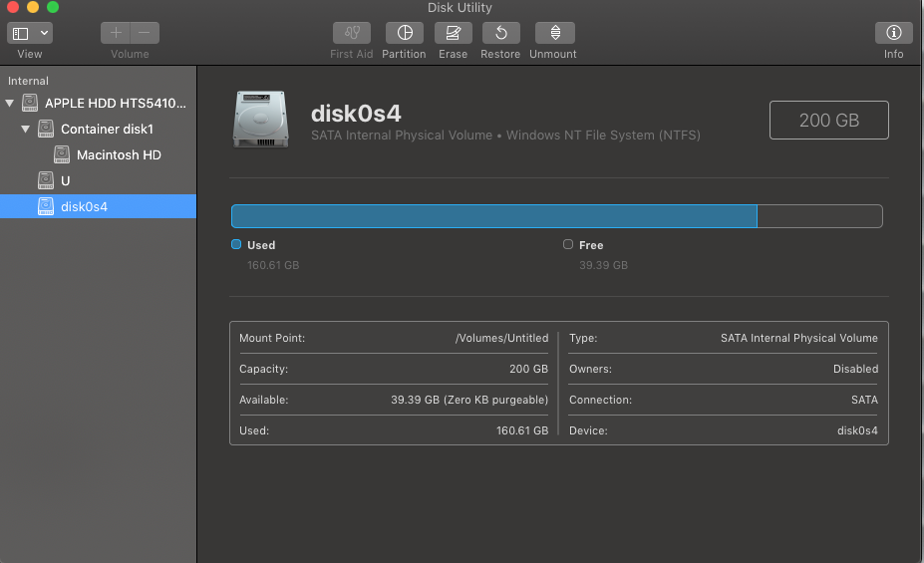The height and width of the screenshot is (563, 924).
Task: Click the remove Volume minus button
Action: click(x=145, y=33)
